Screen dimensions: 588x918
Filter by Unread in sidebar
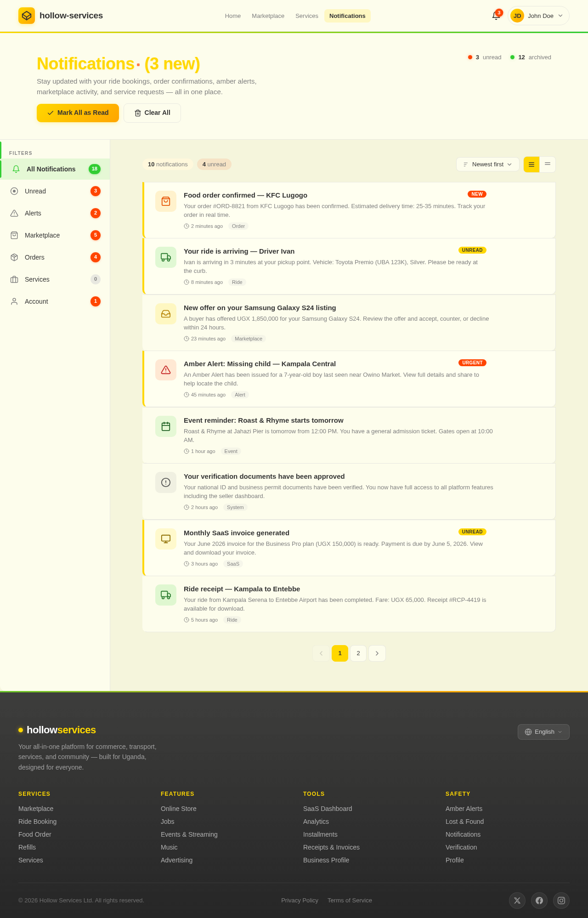point(55,191)
